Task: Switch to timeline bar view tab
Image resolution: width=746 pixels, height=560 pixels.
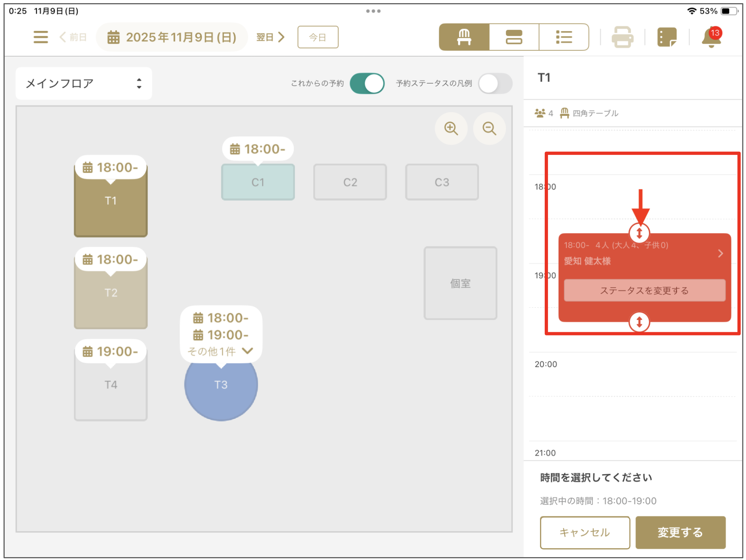Action: tap(514, 37)
